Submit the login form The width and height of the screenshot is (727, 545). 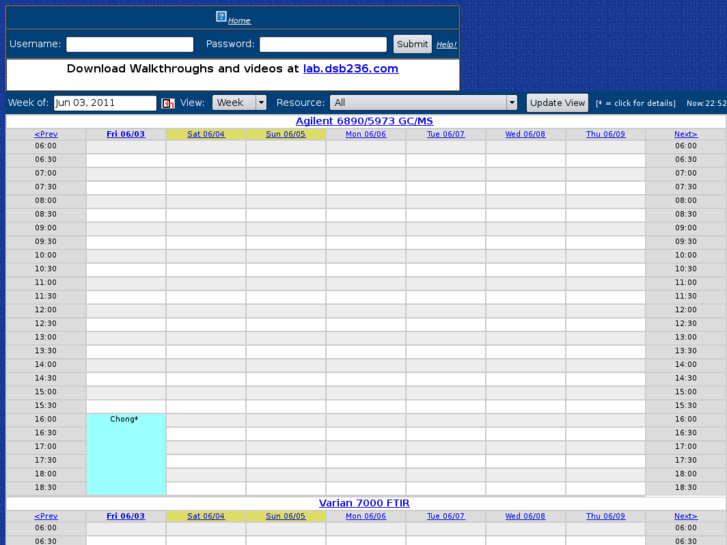413,44
